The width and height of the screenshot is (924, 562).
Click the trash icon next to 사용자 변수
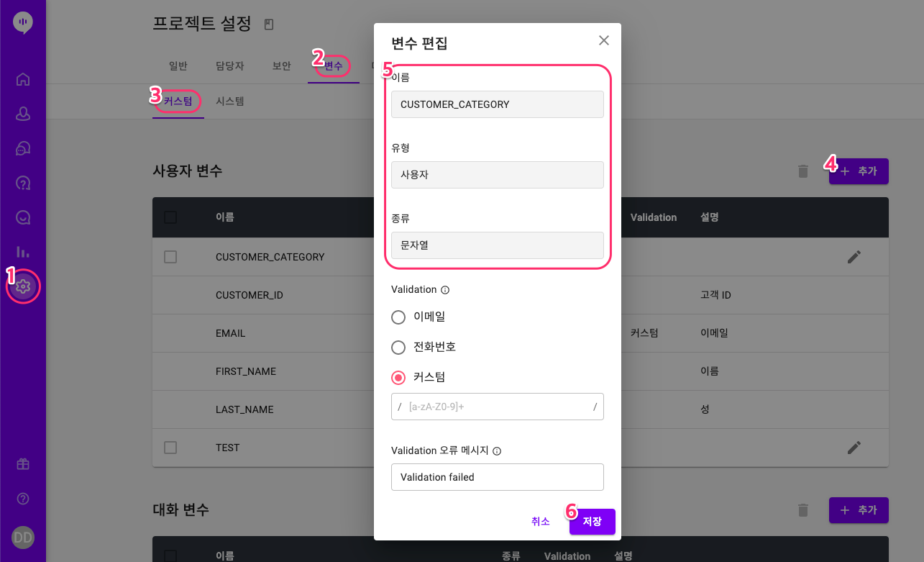tap(803, 171)
